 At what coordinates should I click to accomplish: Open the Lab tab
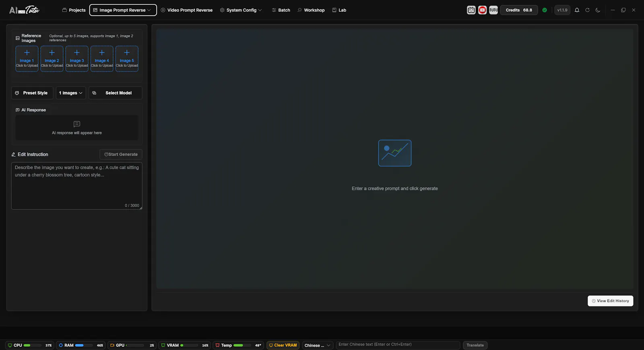click(339, 10)
